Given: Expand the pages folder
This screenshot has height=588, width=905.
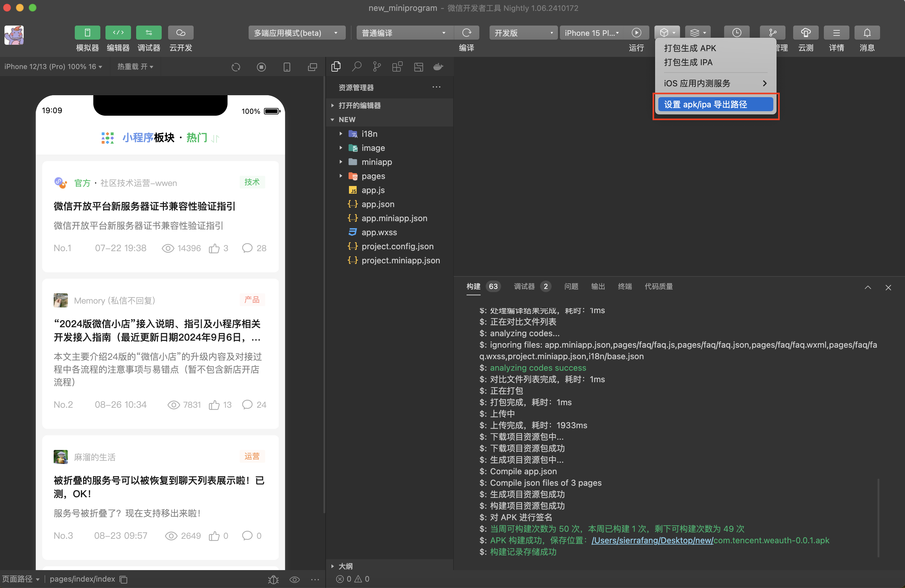Looking at the screenshot, I should [x=390, y=176].
